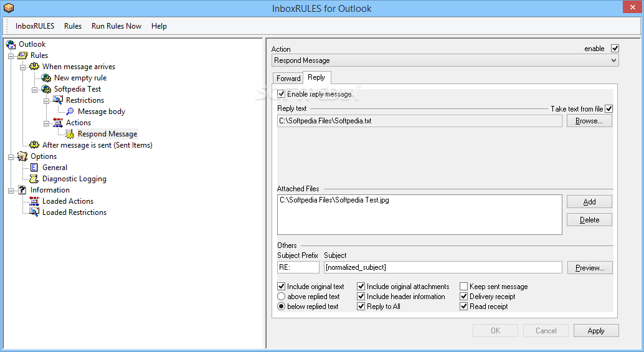Click the Respond Message action icon
Screen dimensions: 644x352
[70, 134]
